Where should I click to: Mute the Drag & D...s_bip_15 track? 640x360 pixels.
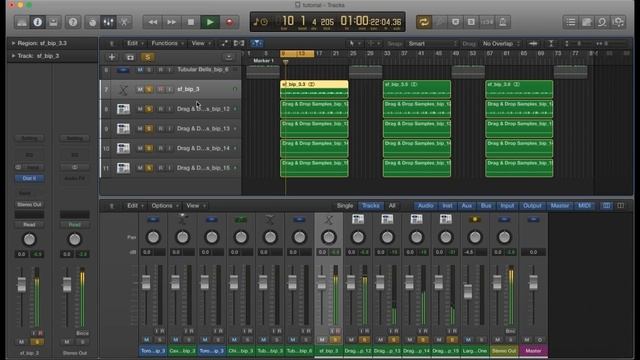[140, 168]
